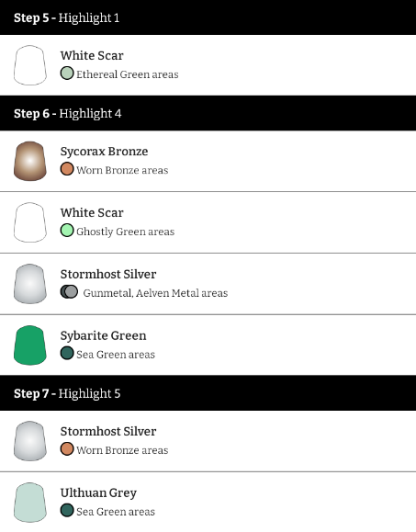This screenshot has height=532, width=416.
Task: Click the Gunmetal and Aelven Metal double swatch
Action: (x=69, y=292)
